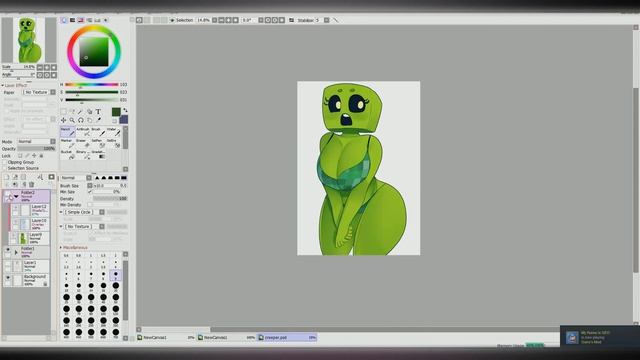Select the Binary pen tool
This screenshot has width=640, height=360.
83,154
